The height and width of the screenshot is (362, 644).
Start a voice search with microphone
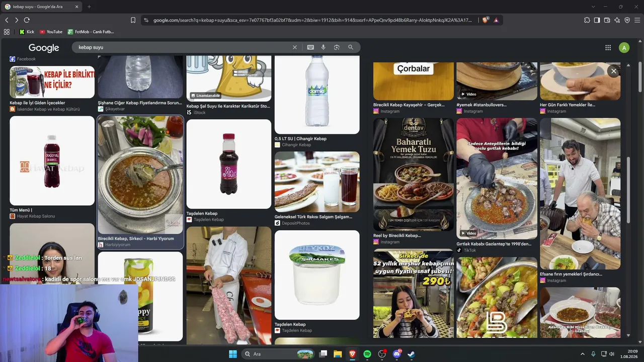tap(324, 47)
